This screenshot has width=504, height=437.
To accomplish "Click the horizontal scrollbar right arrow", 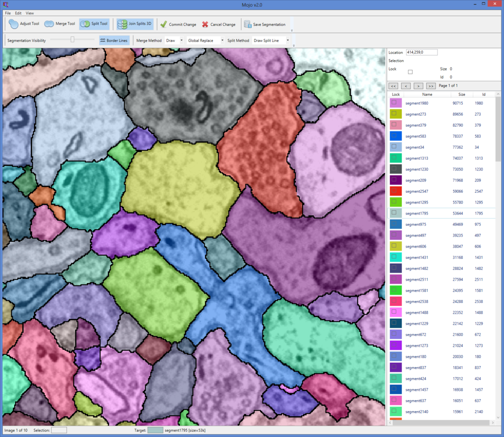I will click(x=493, y=422).
